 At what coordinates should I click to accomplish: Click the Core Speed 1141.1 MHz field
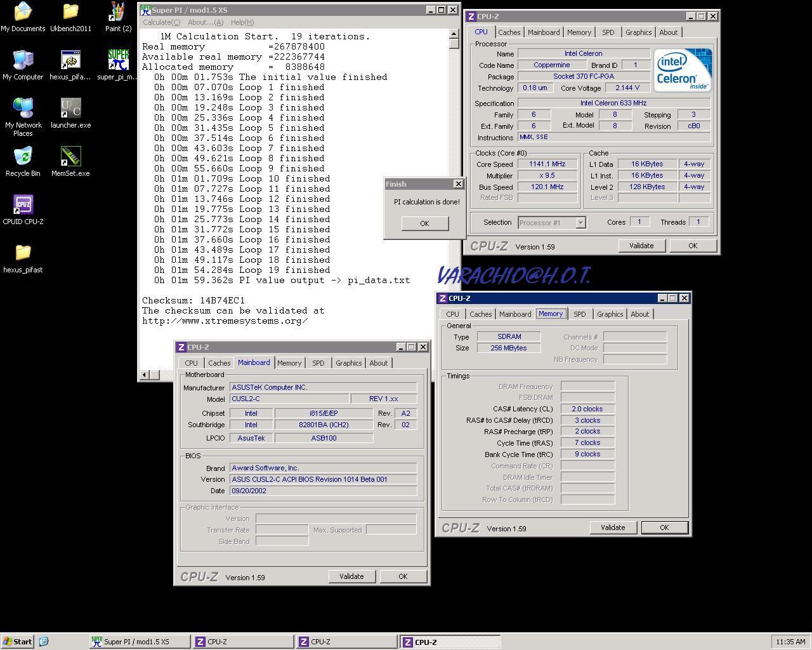tap(547, 164)
